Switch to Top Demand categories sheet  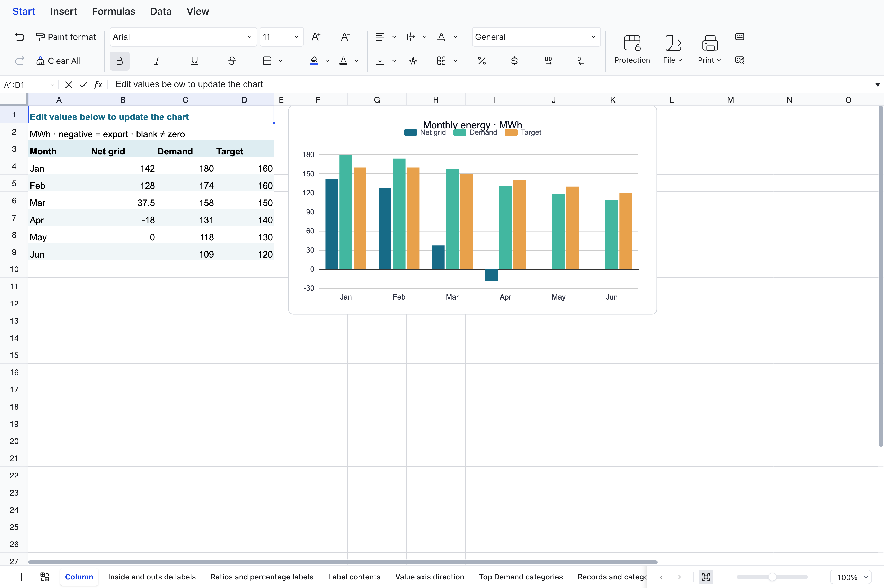[x=521, y=577]
